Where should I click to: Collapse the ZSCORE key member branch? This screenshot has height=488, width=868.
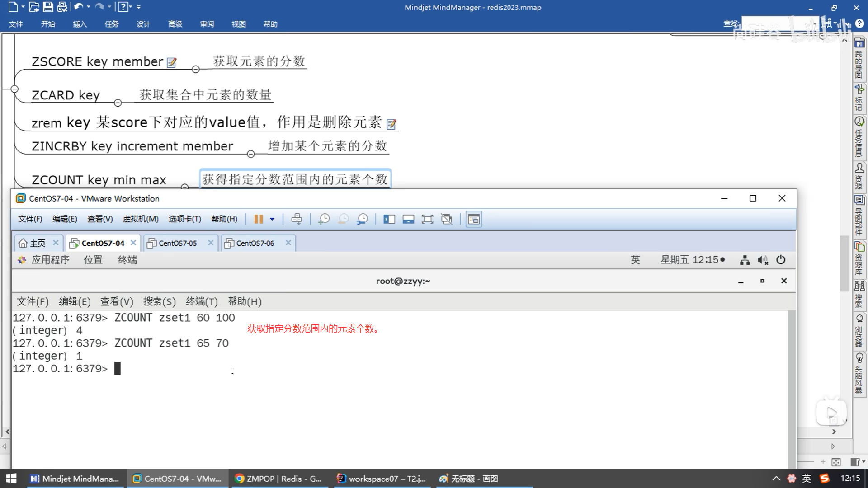point(196,69)
